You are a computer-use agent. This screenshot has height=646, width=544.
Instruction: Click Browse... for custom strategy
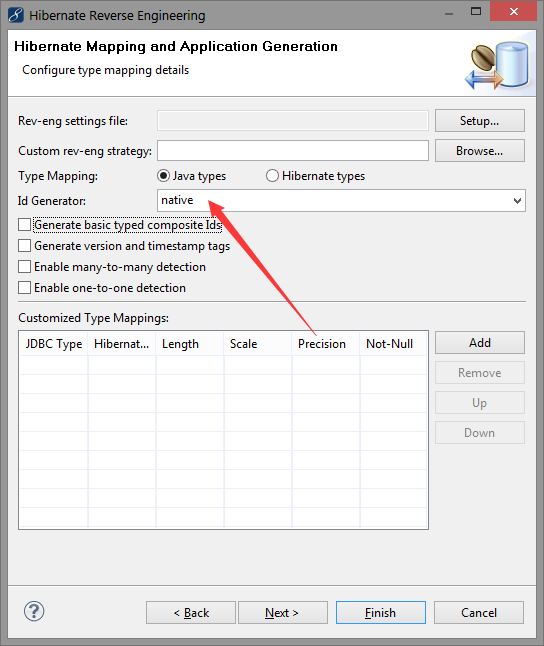[480, 151]
